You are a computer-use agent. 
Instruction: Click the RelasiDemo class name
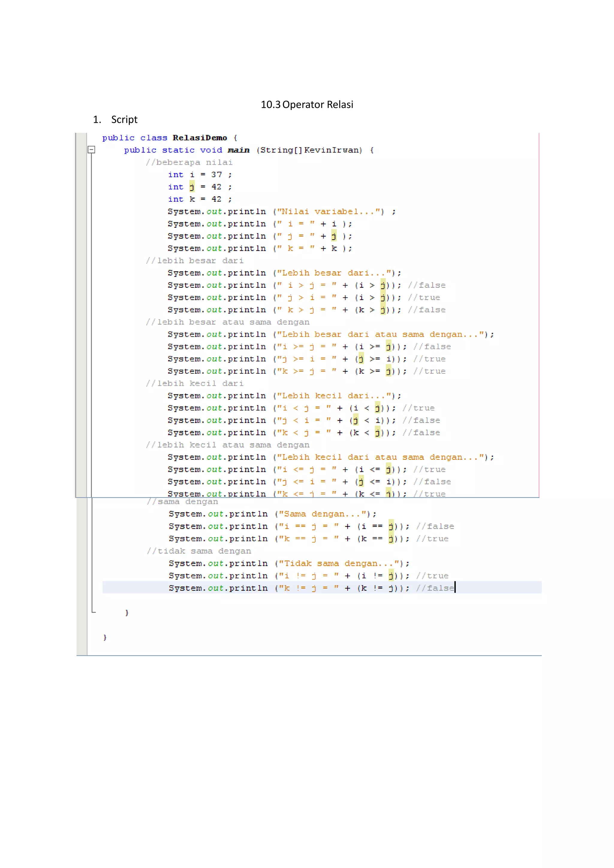point(200,138)
